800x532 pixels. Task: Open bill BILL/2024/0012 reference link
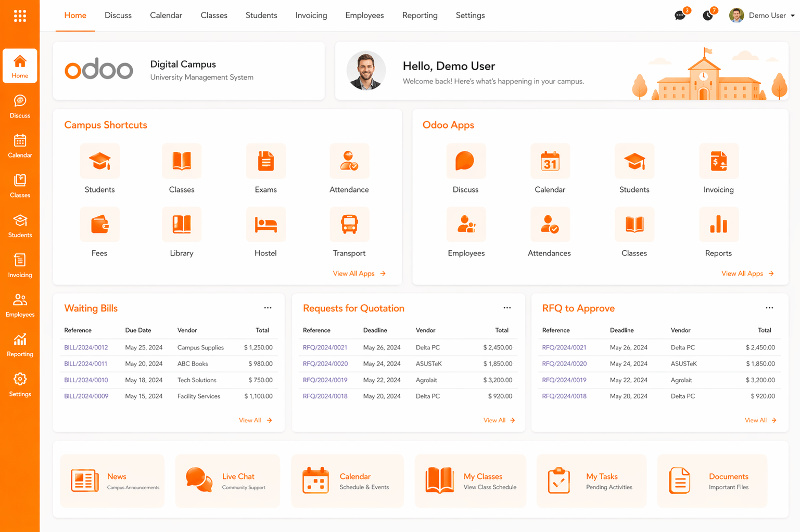86,347
